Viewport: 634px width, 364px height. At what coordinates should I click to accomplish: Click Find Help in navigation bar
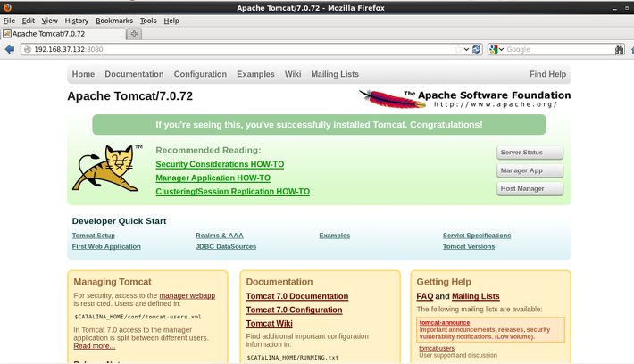click(548, 74)
